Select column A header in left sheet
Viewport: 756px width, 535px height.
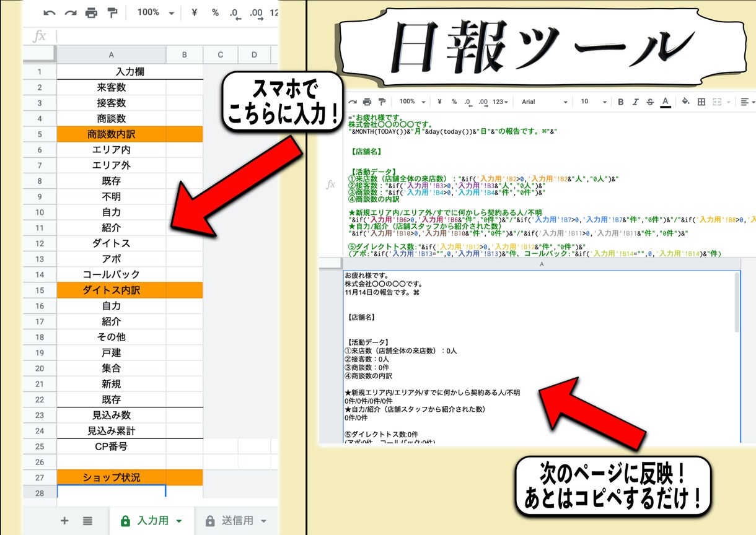point(112,55)
